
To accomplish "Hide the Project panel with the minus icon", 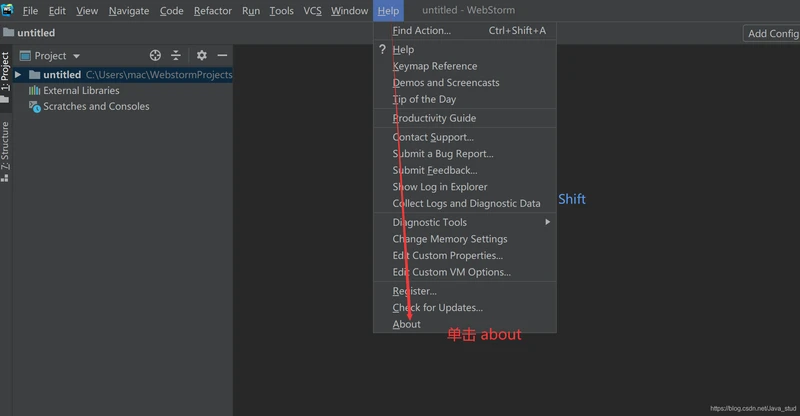I will tap(222, 56).
